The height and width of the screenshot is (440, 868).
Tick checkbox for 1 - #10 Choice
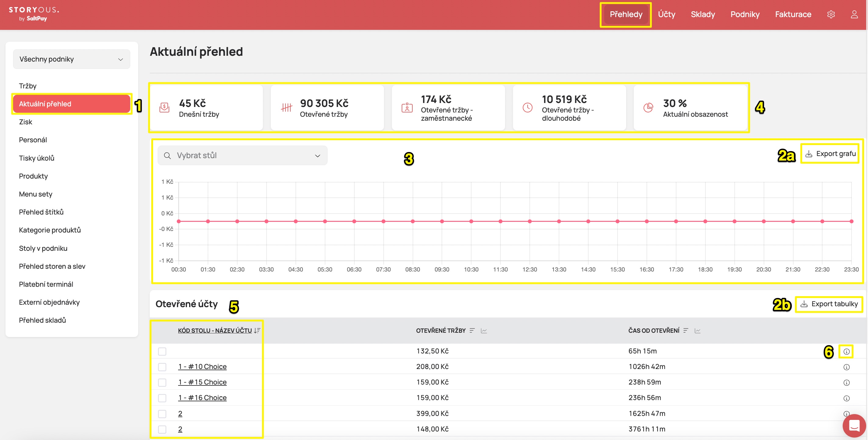[162, 367]
